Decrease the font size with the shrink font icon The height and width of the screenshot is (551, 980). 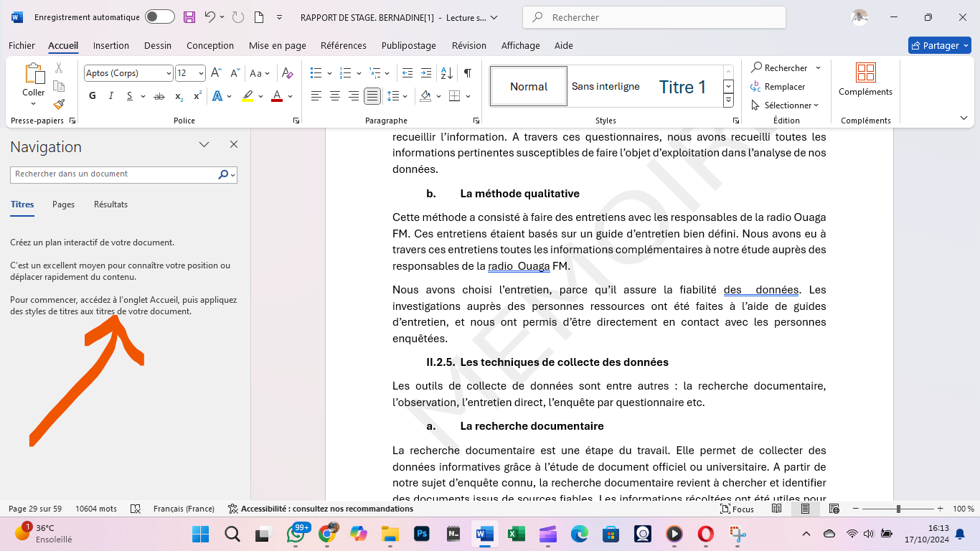(x=235, y=73)
